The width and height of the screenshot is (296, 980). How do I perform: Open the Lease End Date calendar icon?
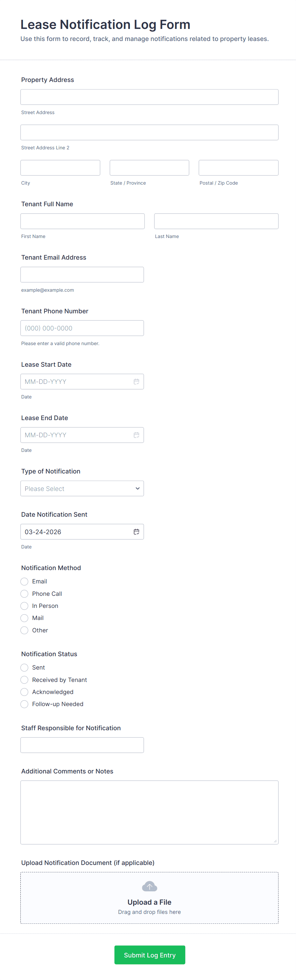click(x=136, y=435)
